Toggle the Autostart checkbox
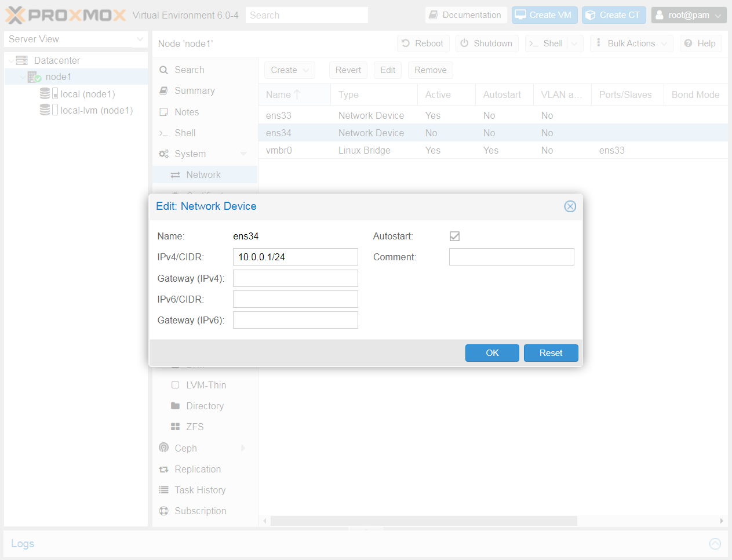The image size is (732, 560). tap(455, 236)
